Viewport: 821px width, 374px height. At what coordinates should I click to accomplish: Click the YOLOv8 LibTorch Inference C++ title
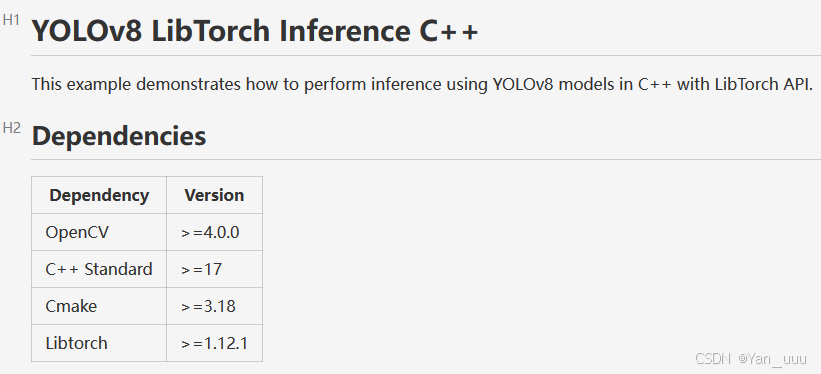[x=255, y=31]
